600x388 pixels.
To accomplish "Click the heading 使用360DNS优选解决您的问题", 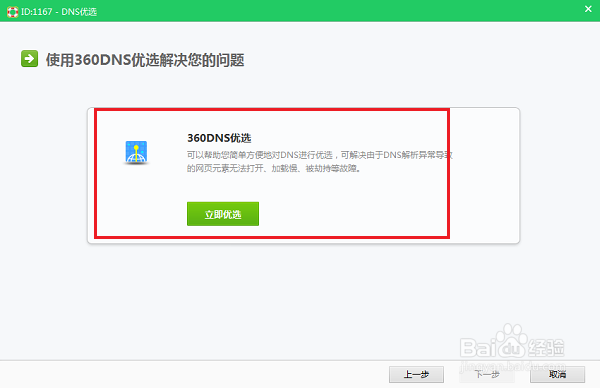I will tap(145, 60).
